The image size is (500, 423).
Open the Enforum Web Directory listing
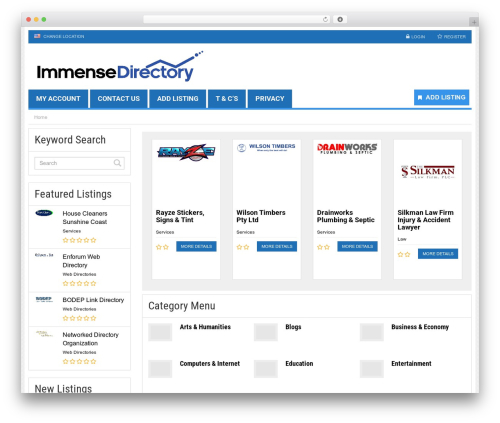point(81,261)
